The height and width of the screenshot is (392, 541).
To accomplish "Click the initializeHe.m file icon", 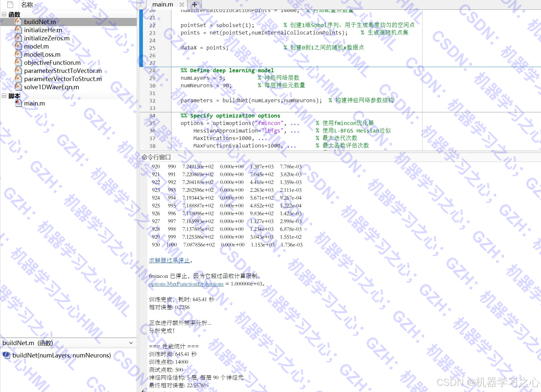I will pyautogui.click(x=18, y=30).
